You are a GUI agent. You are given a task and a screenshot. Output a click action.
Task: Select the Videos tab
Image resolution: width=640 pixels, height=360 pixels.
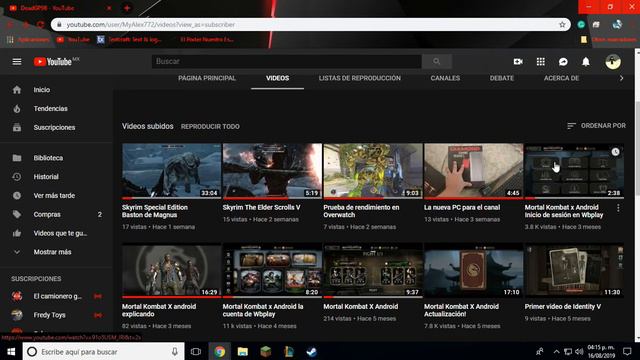tap(278, 78)
